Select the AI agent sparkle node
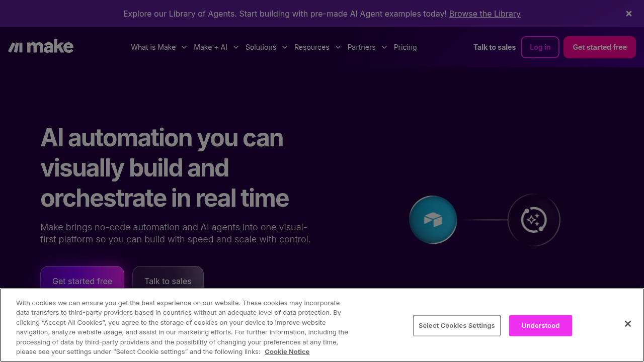This screenshot has height=362, width=644. [x=534, y=220]
